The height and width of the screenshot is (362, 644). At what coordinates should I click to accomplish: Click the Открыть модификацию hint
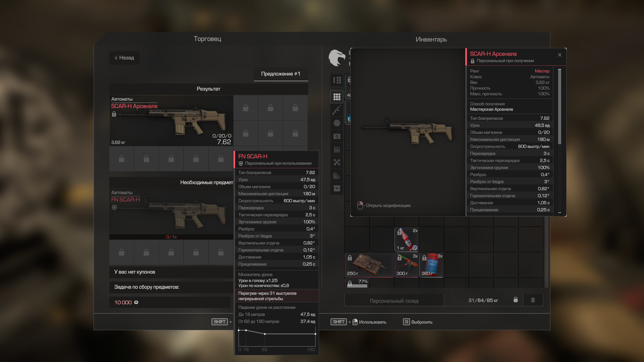pyautogui.click(x=384, y=205)
